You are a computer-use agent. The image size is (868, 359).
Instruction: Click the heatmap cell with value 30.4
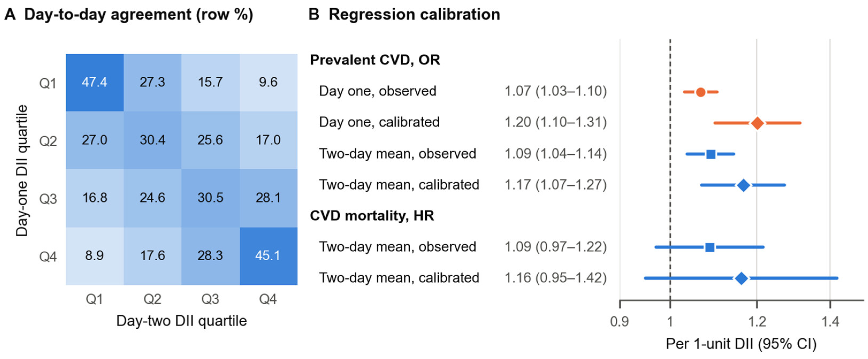coord(153,140)
